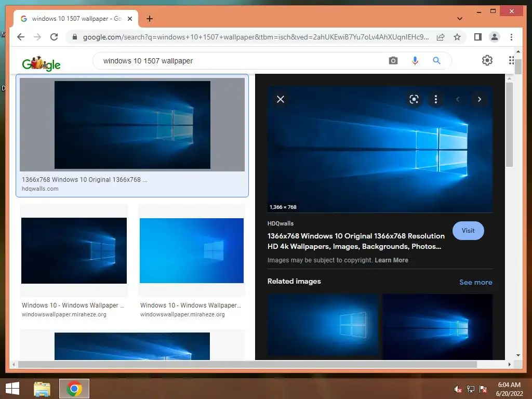Screen dimensions: 532x399
Task: Start voice search with the microphone
Action: click(x=415, y=61)
